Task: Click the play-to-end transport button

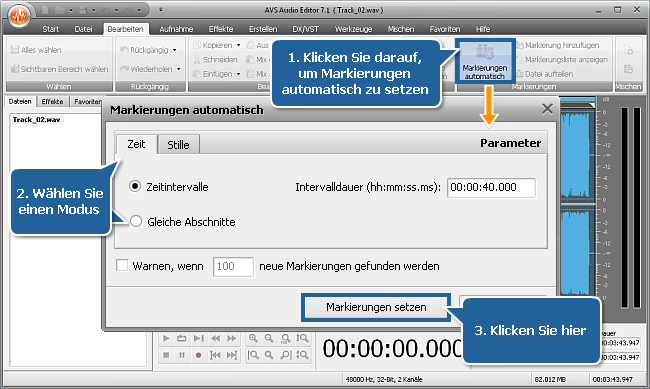Action: (199, 338)
